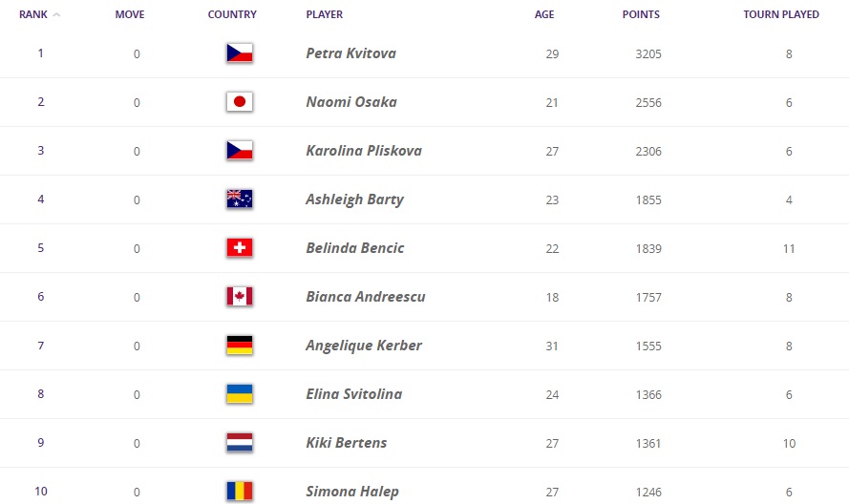Click the Romanian flag beside Simona Halep
The width and height of the screenshot is (849, 504).
coord(240,492)
